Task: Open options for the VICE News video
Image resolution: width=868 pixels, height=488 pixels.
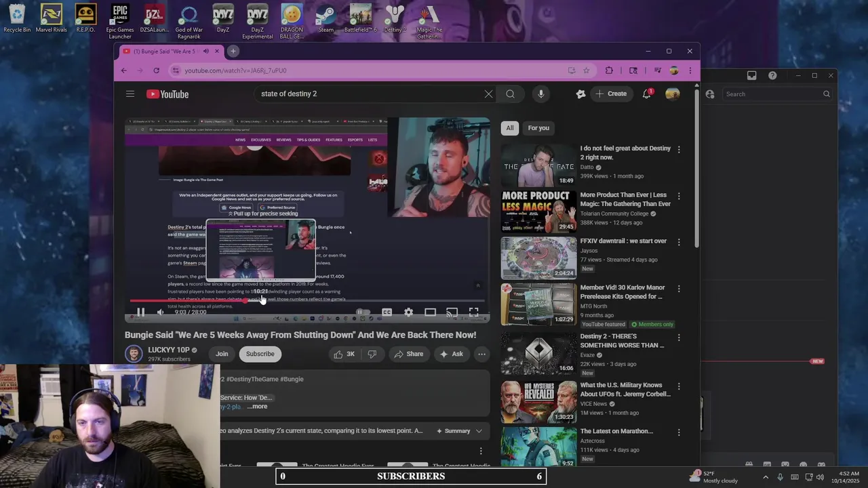Action: pos(679,386)
